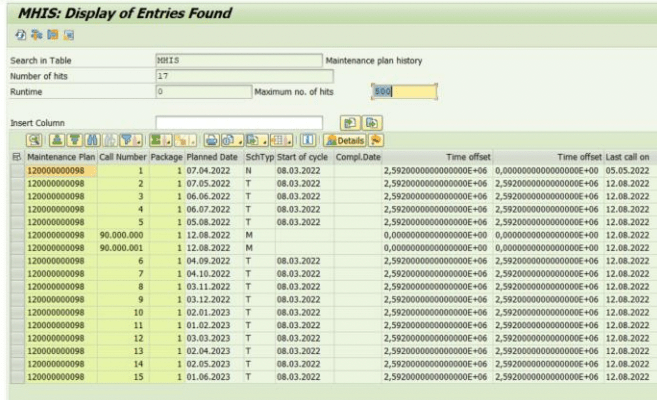657x400 pixels.
Task: Click the Maximum no. of hits field
Action: (x=403, y=92)
